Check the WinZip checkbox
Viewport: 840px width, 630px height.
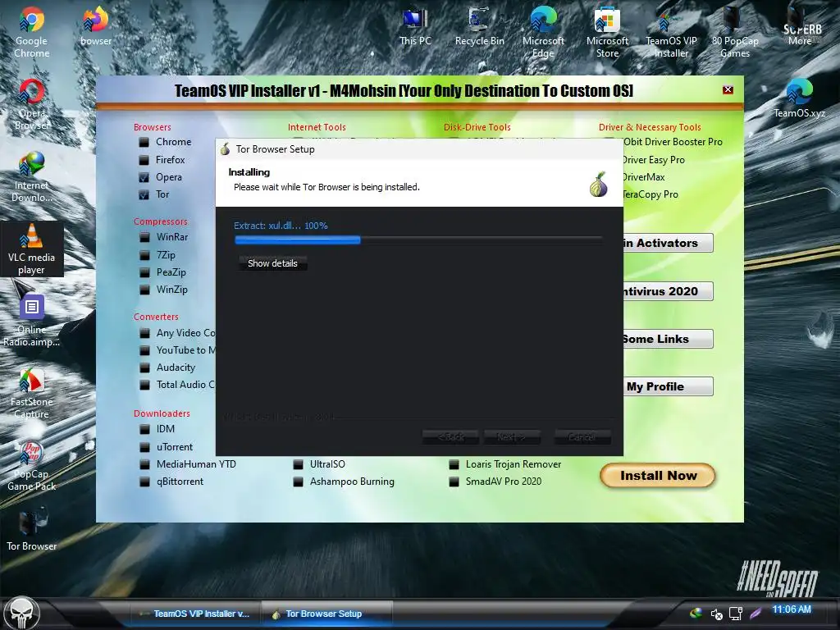[144, 290]
